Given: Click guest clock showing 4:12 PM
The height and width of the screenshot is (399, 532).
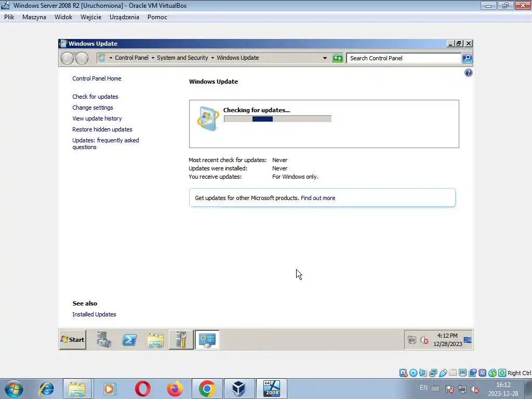Looking at the screenshot, I should point(447,340).
